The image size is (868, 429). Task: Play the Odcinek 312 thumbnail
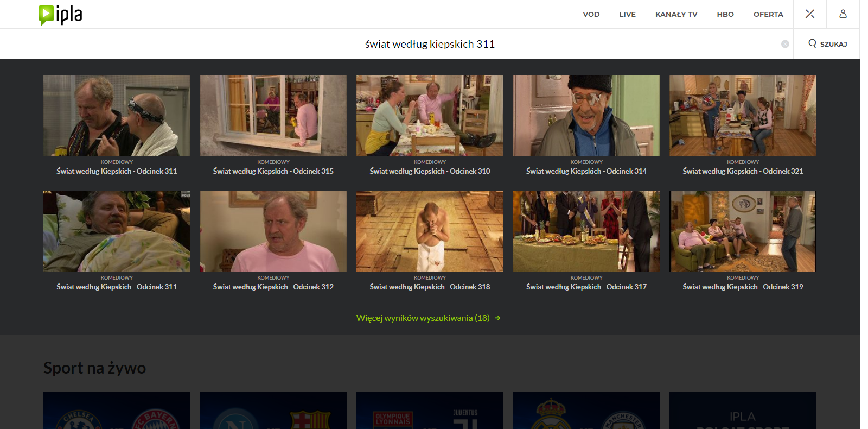coord(273,231)
